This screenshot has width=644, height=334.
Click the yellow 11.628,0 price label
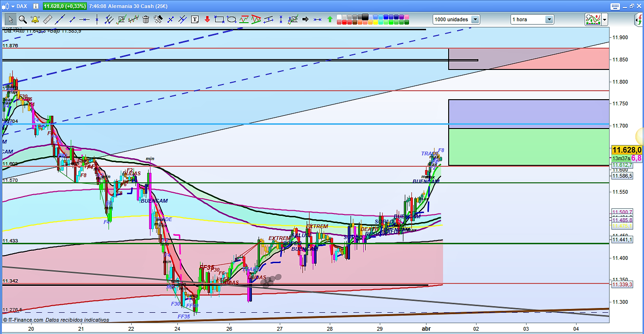627,150
